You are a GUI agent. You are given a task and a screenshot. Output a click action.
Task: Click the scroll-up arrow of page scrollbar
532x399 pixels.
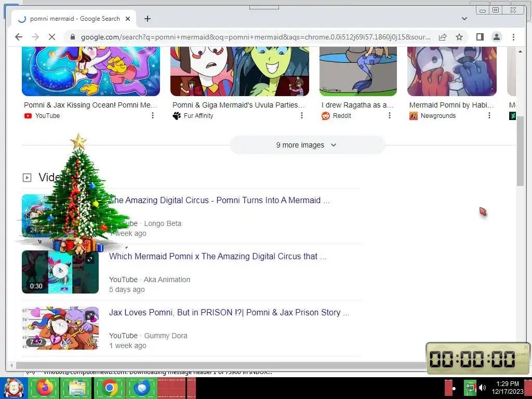521,51
